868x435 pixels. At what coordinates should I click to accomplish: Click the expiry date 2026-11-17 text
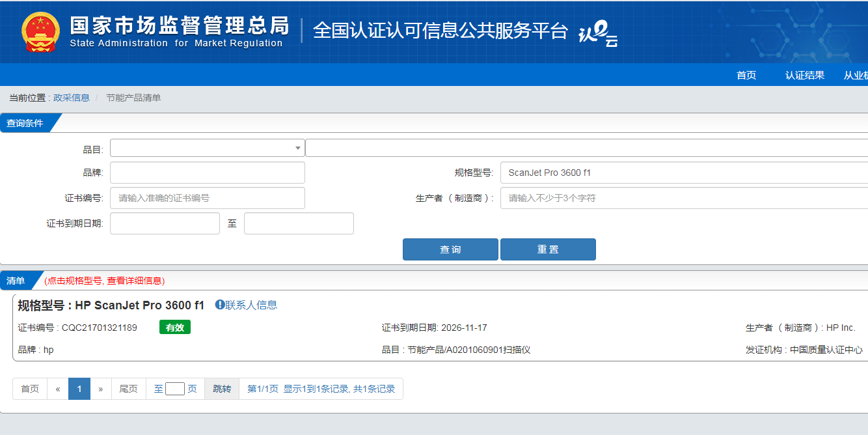(x=464, y=328)
